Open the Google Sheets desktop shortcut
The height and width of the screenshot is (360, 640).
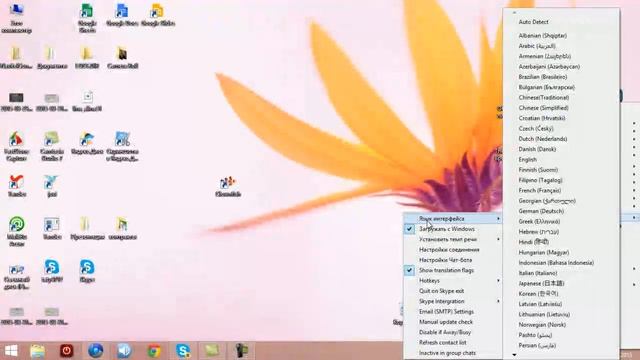[87, 18]
